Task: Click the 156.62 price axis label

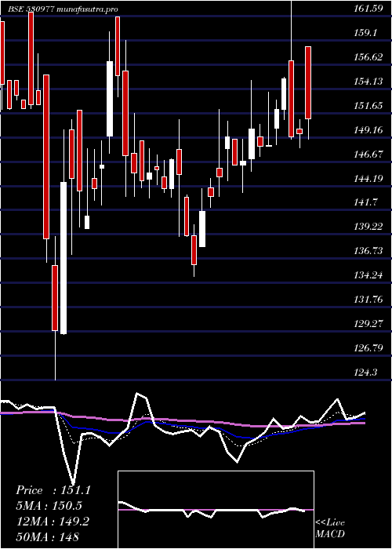Action: 368,57
